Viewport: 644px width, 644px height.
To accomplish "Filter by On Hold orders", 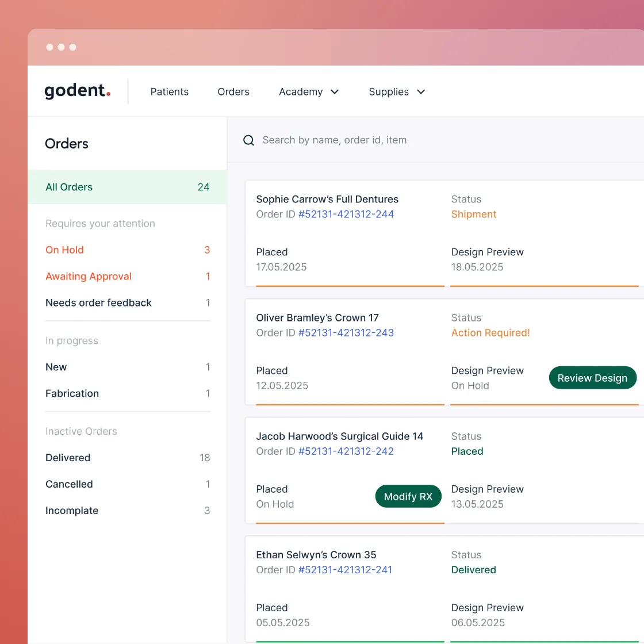I will (127, 250).
